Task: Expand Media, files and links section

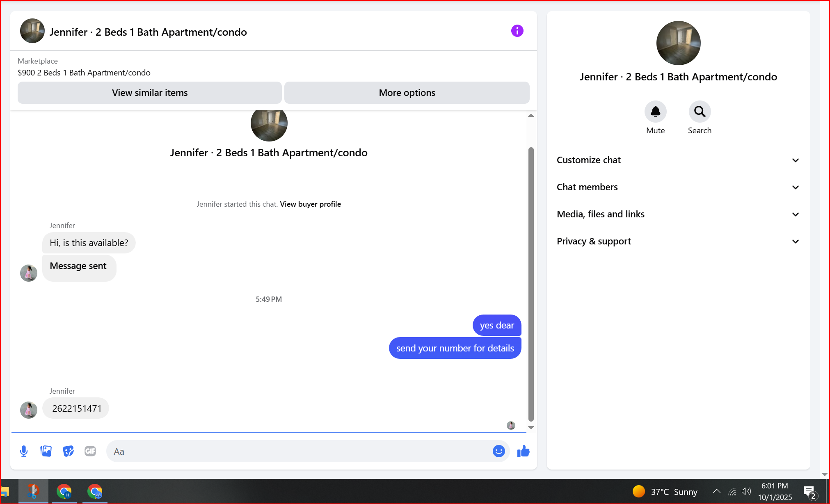Action: [678, 214]
